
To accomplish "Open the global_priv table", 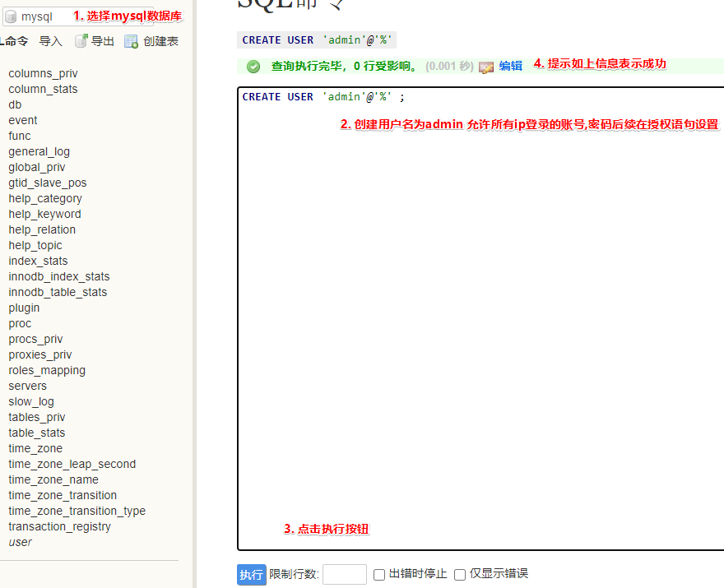I will click(x=37, y=168).
